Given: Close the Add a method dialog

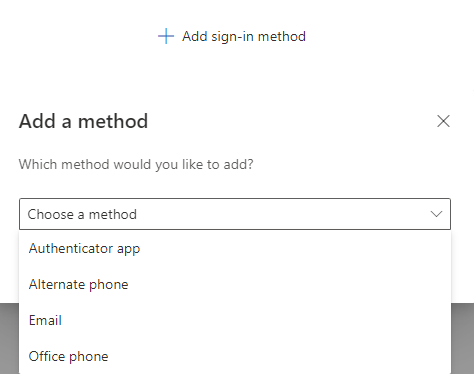Looking at the screenshot, I should point(443,121).
